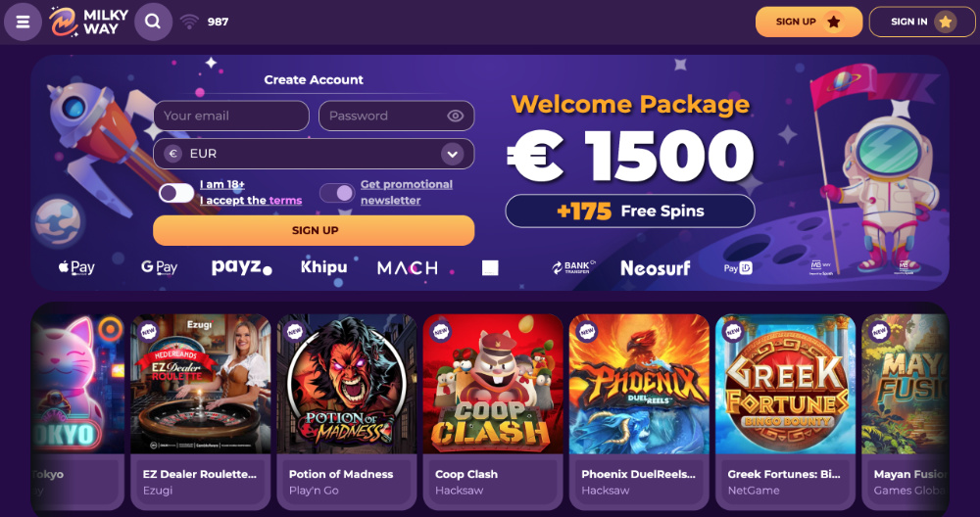Open the terms link

coord(285,201)
